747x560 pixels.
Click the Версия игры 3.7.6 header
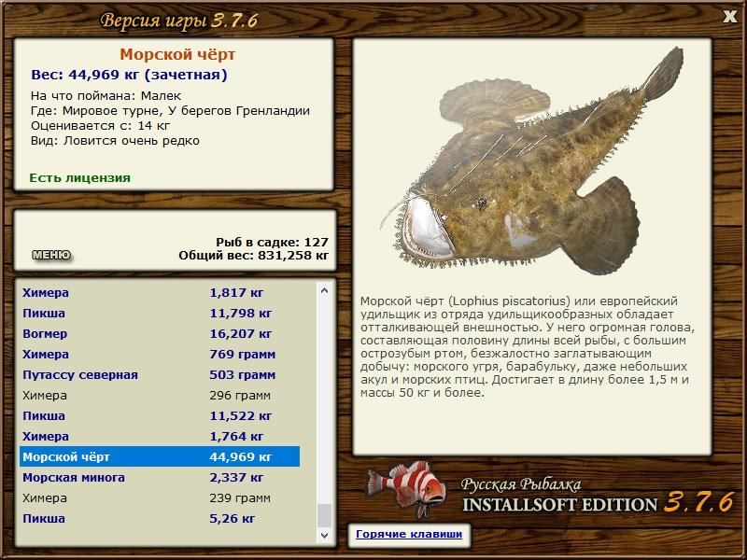[x=179, y=21]
